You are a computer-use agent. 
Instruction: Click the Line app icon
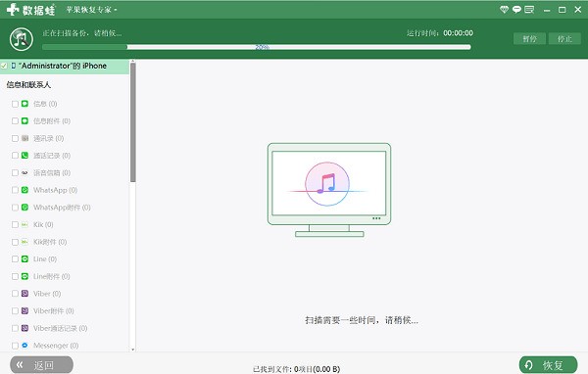click(x=24, y=258)
